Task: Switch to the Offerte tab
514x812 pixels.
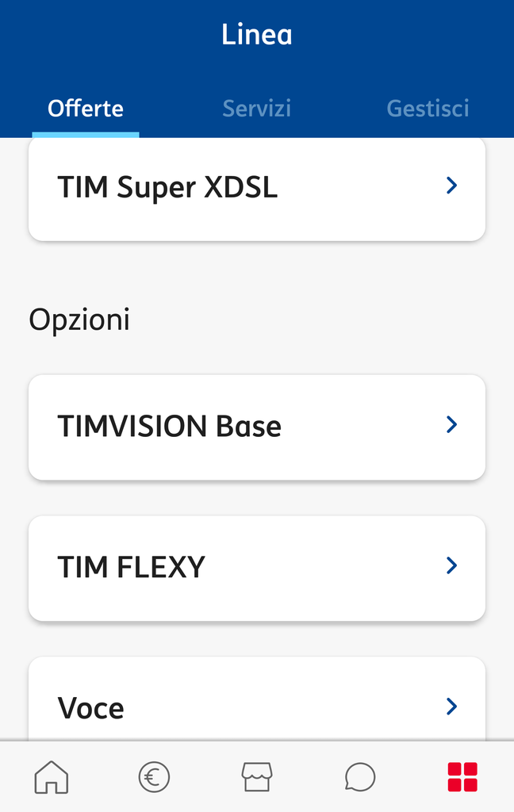Action: pos(86,109)
